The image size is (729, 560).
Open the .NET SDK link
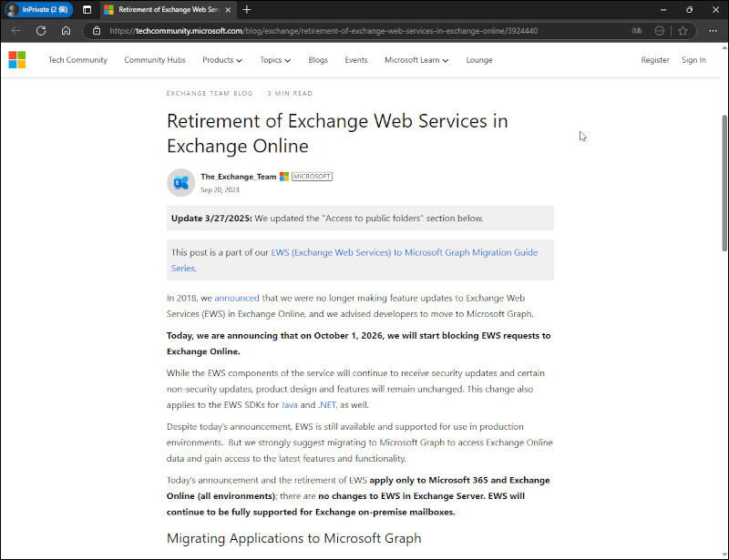[x=327, y=405]
